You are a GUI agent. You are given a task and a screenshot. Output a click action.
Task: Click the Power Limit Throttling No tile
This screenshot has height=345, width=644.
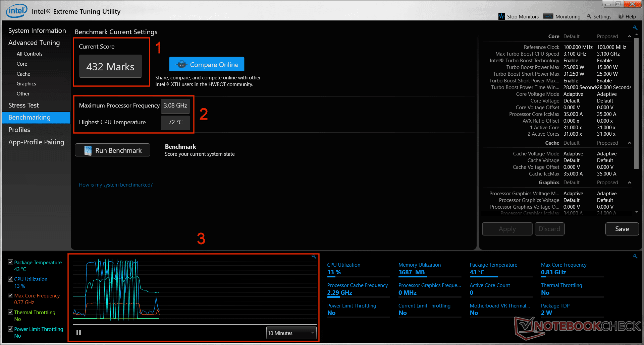(x=358, y=310)
